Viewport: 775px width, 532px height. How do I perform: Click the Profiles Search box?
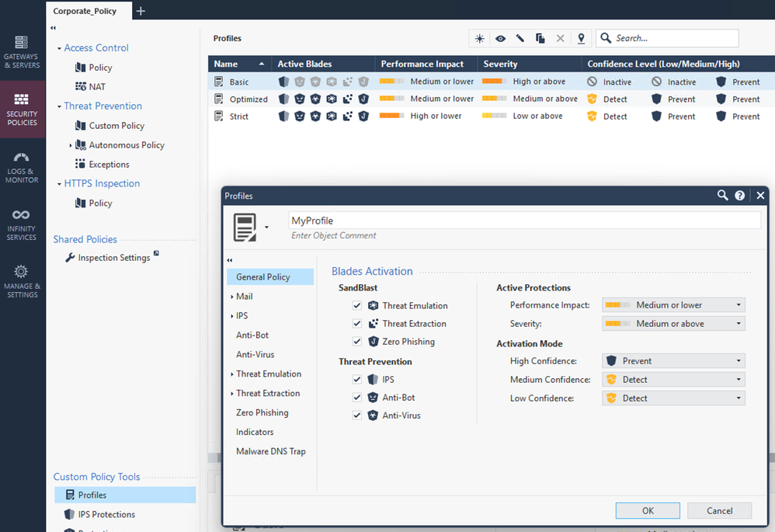tap(667, 38)
